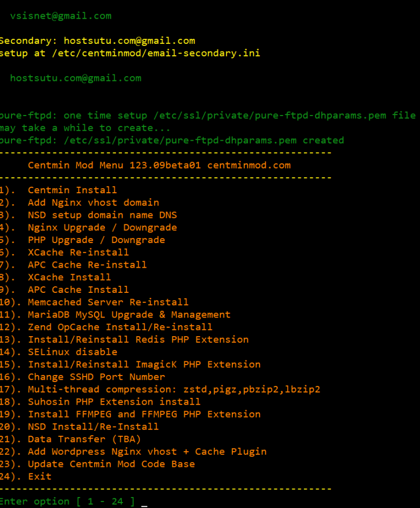Click the Centmin Install menu option
This screenshot has height=508, width=420.
72,190
